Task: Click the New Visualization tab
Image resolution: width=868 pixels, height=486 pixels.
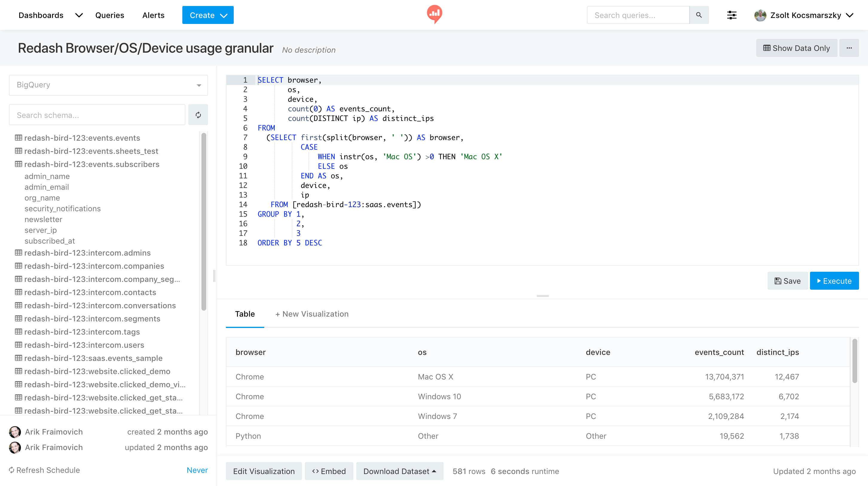Action: pos(311,314)
